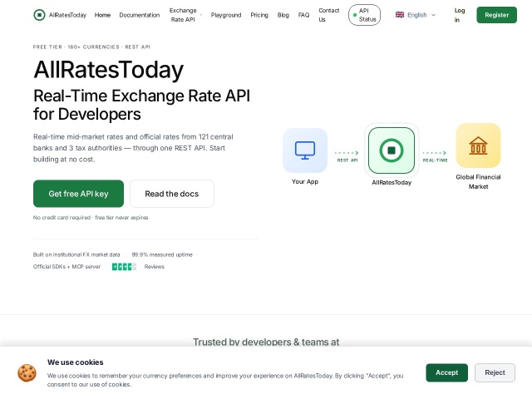532x399 pixels.
Task: Accept the cookies banner
Action: point(446,372)
